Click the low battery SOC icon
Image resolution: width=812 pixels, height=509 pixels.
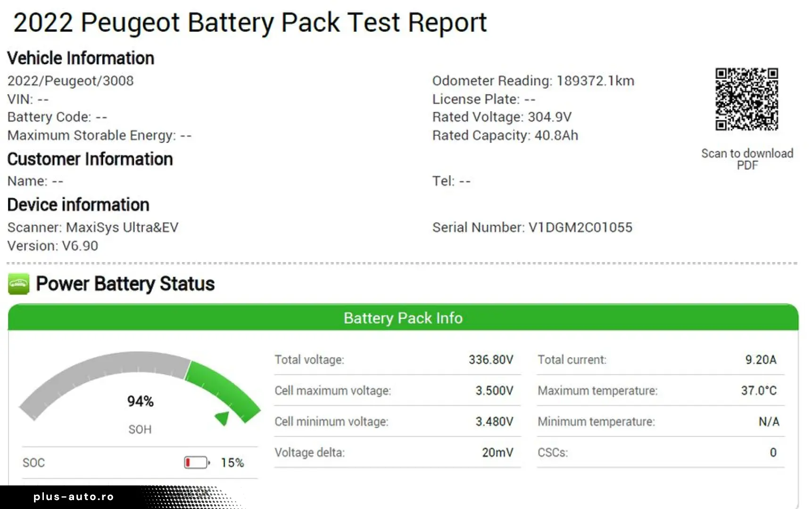tap(197, 462)
